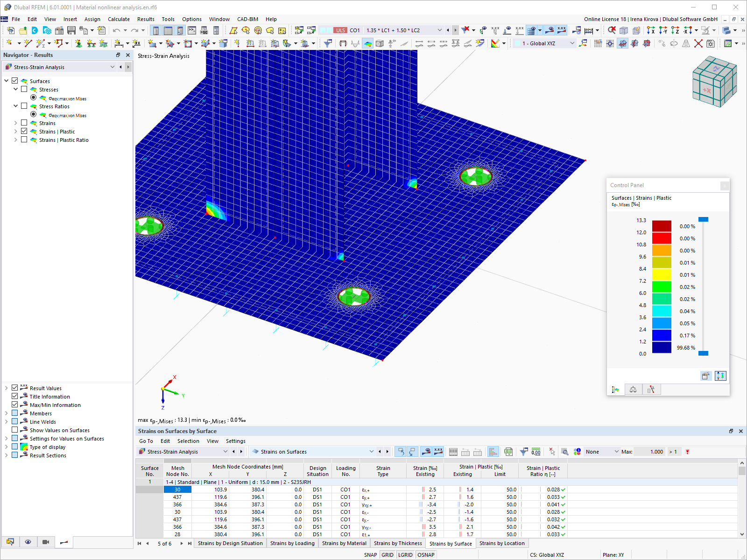Screen dimensions: 747x560
Task: Switch to Strains by Location tab
Action: click(502, 543)
